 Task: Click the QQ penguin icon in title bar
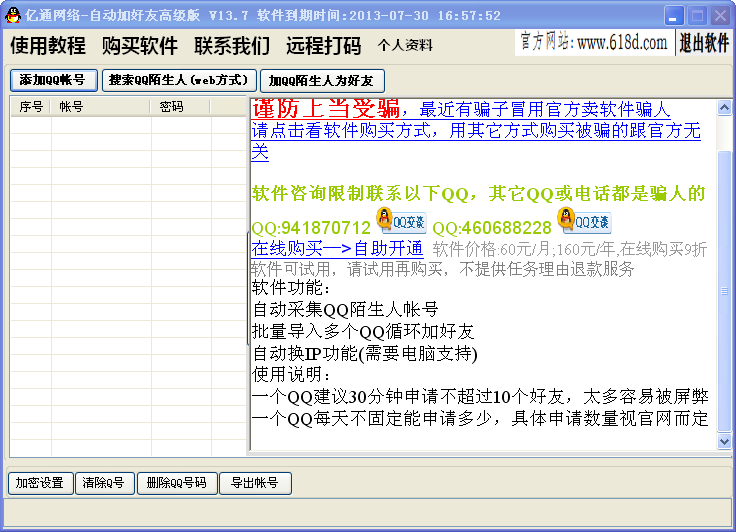(x=13, y=15)
